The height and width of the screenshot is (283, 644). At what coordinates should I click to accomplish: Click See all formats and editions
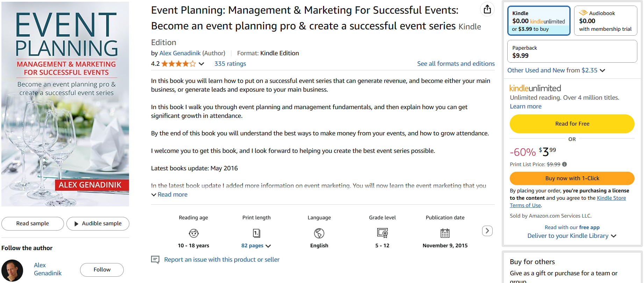click(456, 64)
